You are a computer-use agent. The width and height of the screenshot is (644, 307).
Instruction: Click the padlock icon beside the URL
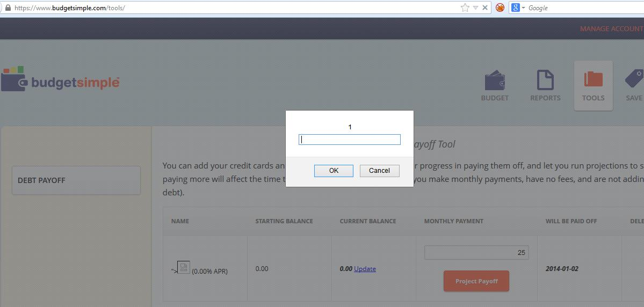coord(8,8)
